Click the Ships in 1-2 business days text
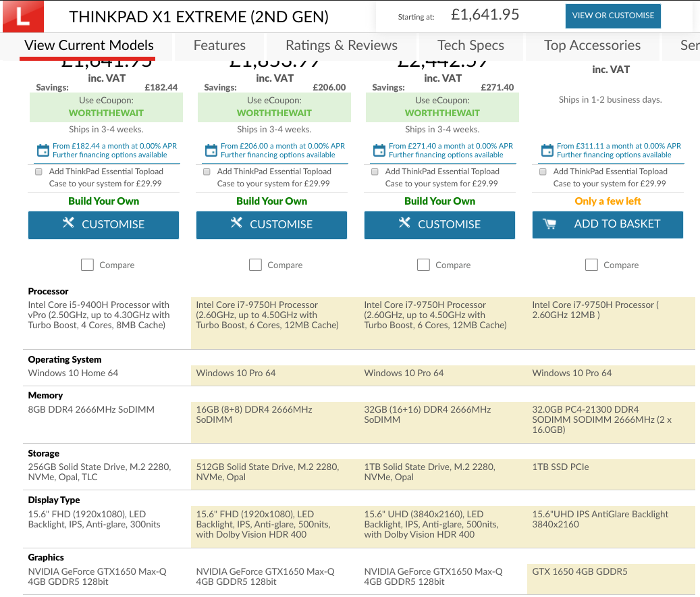Image resolution: width=700 pixels, height=597 pixels. coord(610,99)
